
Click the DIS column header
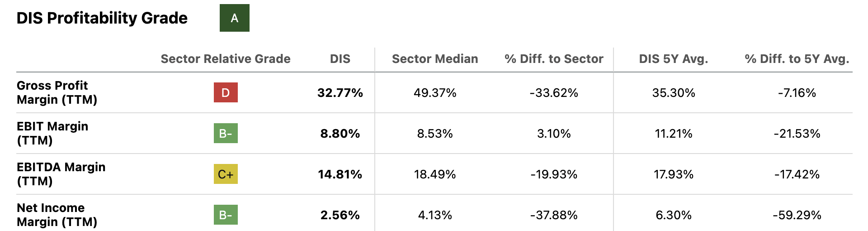tap(340, 59)
